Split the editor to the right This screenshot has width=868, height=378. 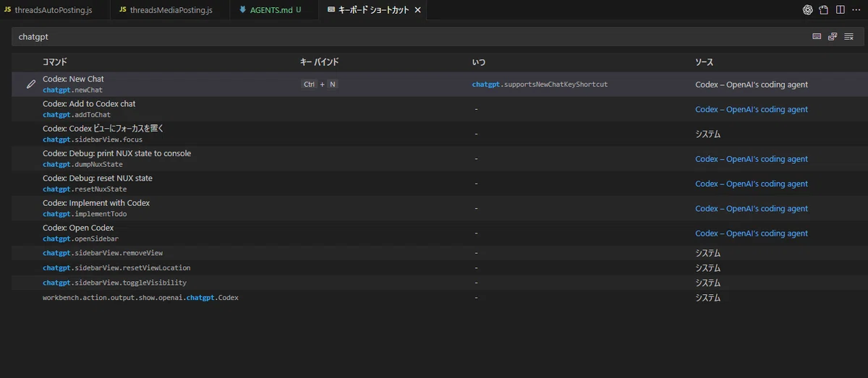click(840, 10)
